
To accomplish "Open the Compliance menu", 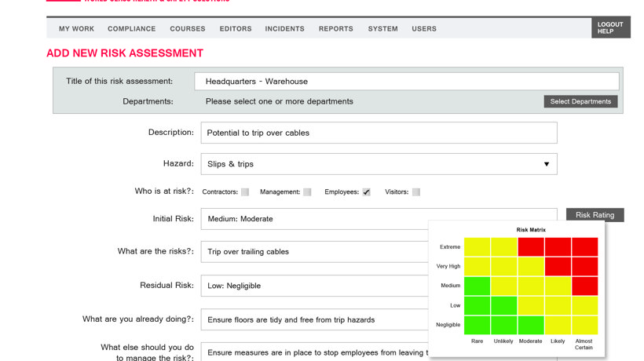I will coord(131,29).
